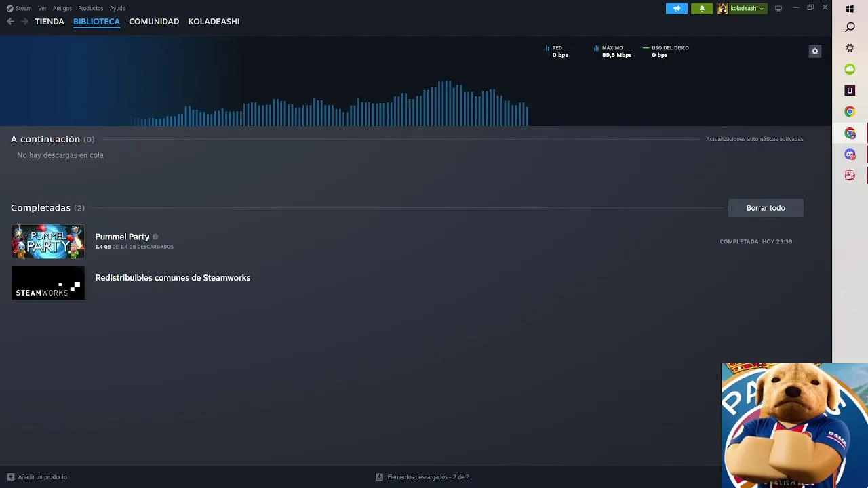The width and height of the screenshot is (868, 488).
Task: Click the small Steam logo top-left
Action: point(9,8)
